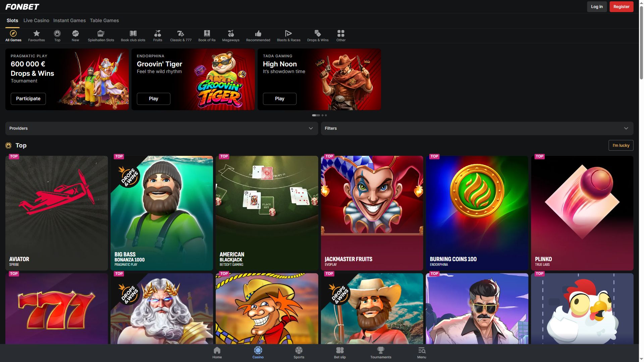Open the Plinko game card

point(582,213)
